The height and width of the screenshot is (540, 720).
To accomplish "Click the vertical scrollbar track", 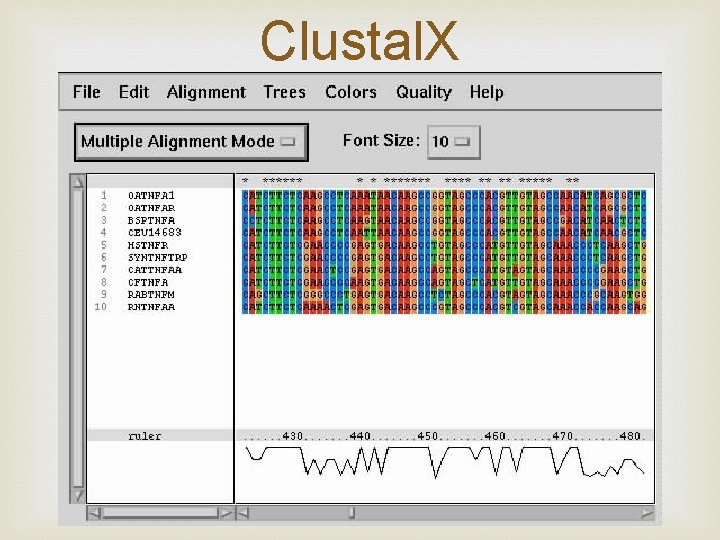I will 78,338.
